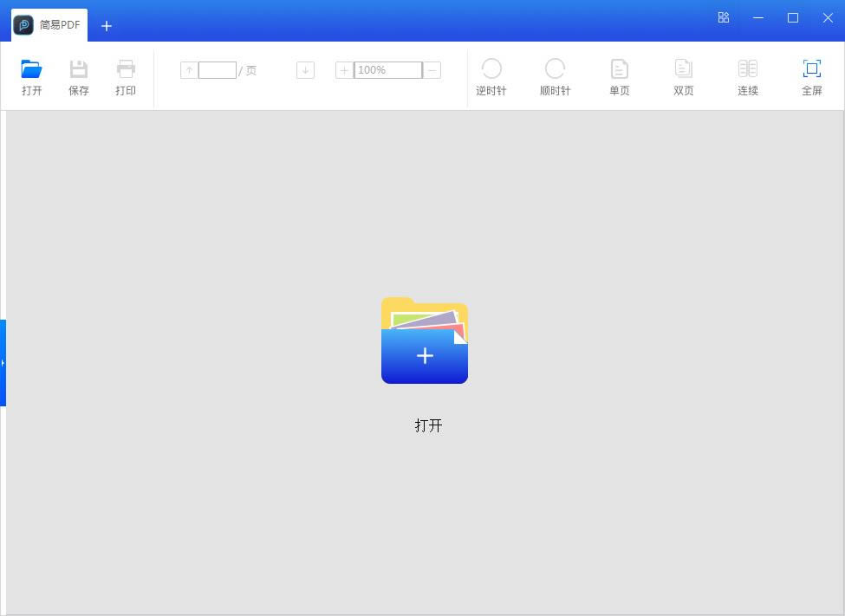The image size is (845, 616).
Task: Click the Print (打印) printer icon
Action: pyautogui.click(x=126, y=69)
